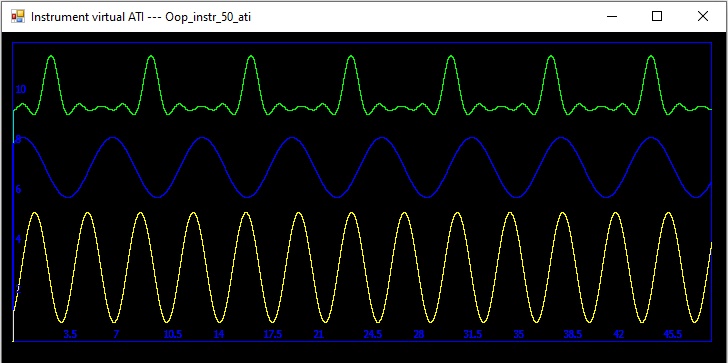This screenshot has width=728, height=363.
Task: Select the 42 time axis label
Action: (x=618, y=334)
